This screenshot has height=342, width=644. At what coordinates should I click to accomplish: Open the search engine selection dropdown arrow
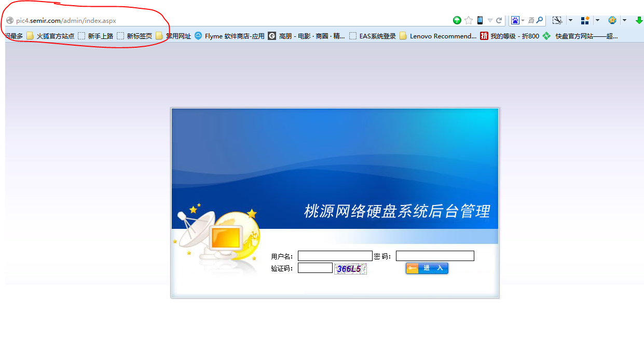[523, 21]
